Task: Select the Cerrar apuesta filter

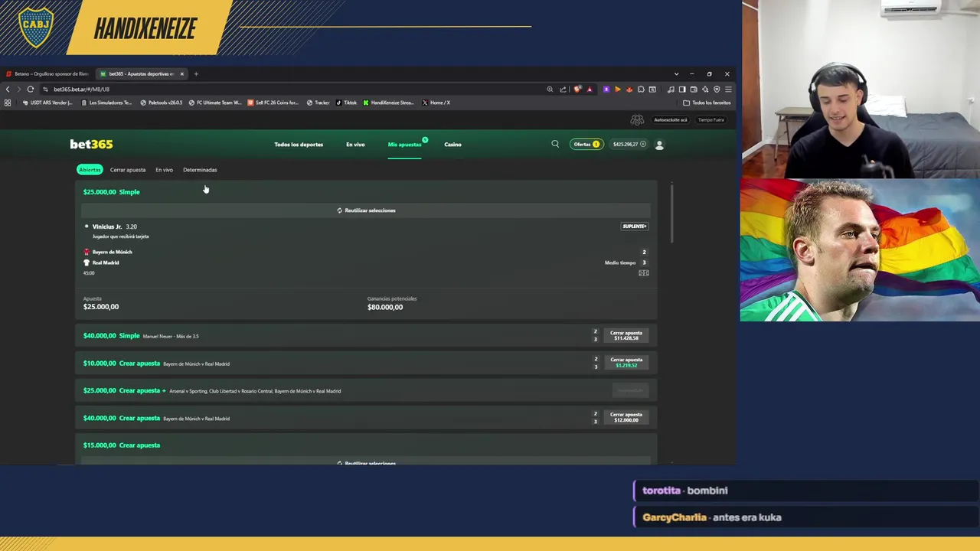Action: [128, 170]
